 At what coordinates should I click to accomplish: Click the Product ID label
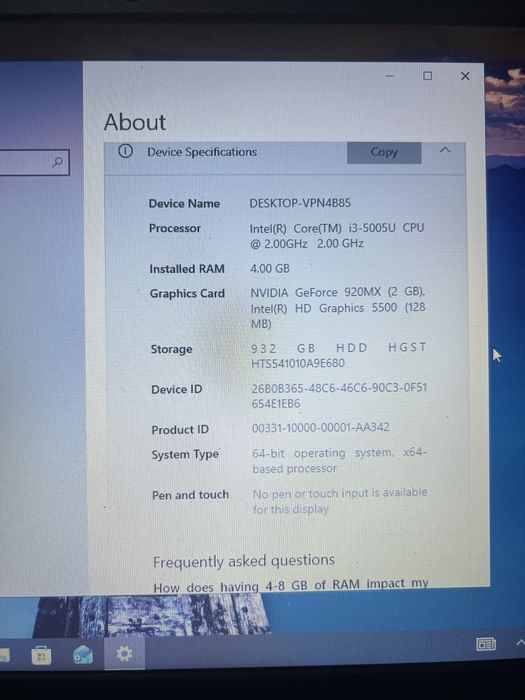(180, 430)
